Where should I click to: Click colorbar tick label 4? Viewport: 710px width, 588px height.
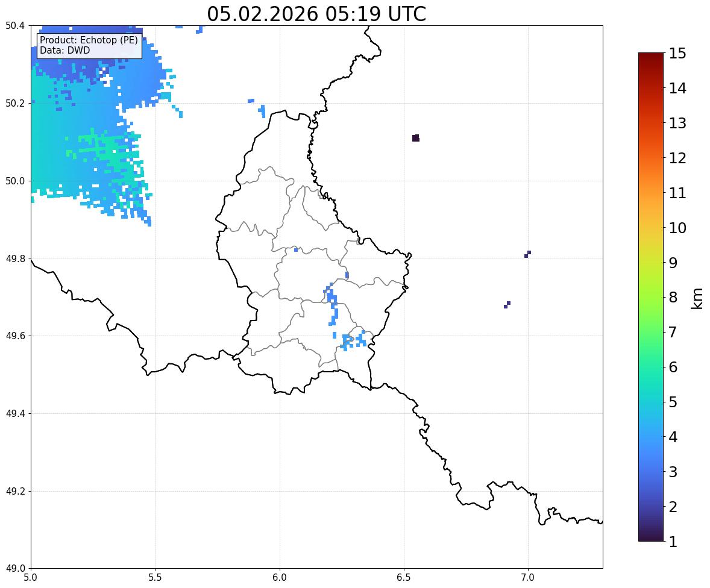[673, 437]
